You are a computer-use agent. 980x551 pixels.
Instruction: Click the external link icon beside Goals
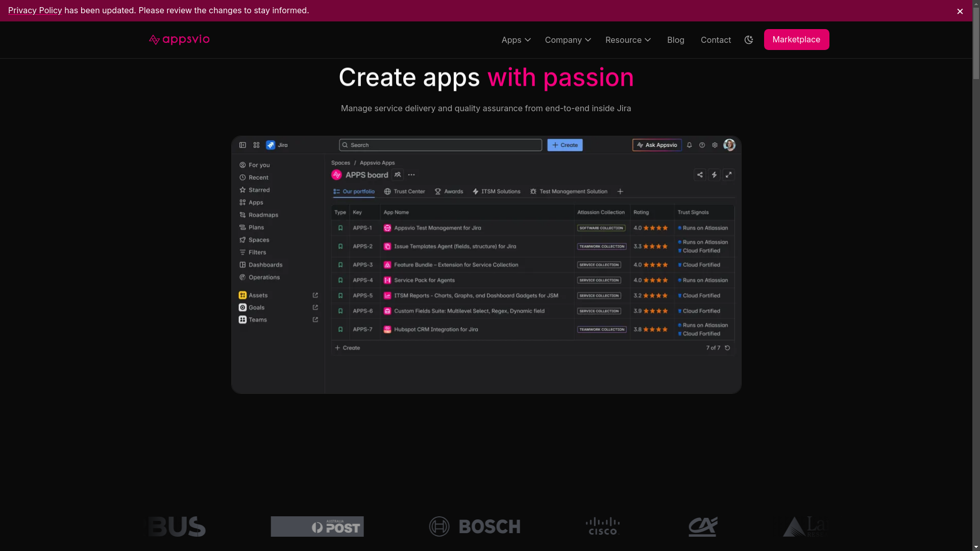point(315,308)
